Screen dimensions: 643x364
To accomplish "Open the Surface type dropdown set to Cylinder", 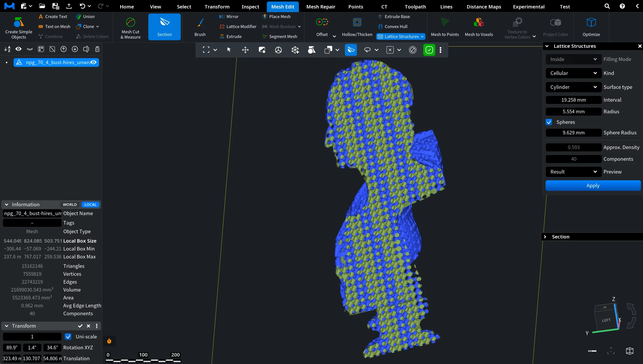I will [573, 87].
